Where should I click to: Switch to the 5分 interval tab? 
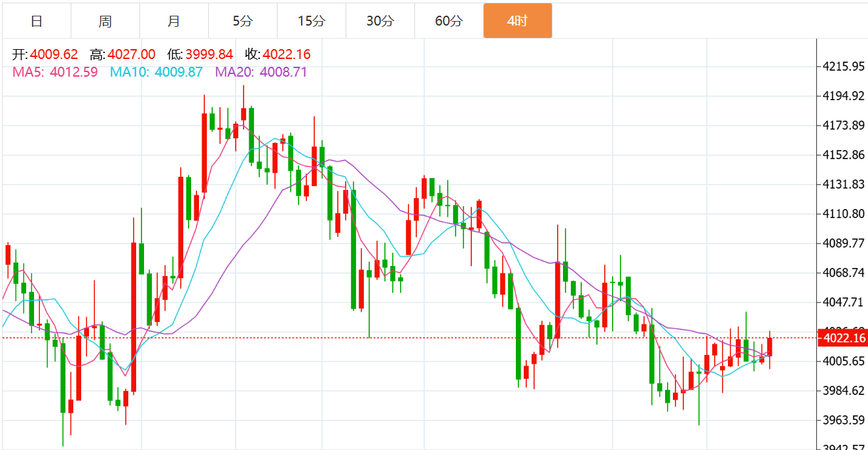(243, 21)
